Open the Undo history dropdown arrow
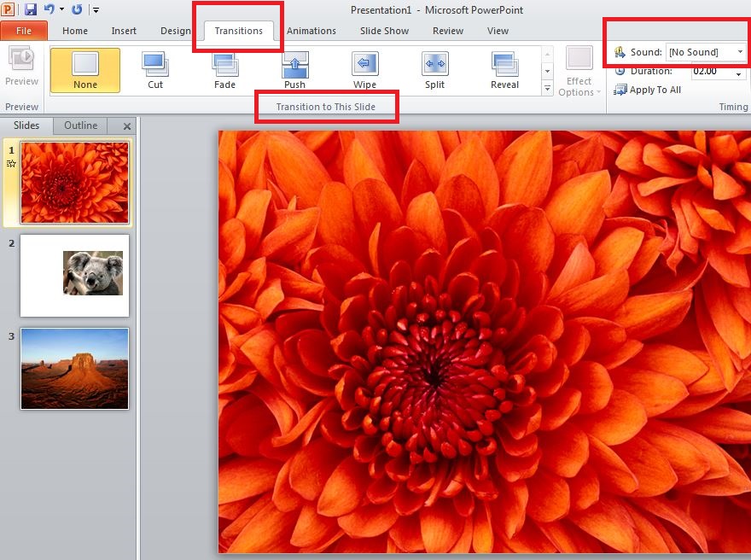751x560 pixels. pyautogui.click(x=61, y=9)
